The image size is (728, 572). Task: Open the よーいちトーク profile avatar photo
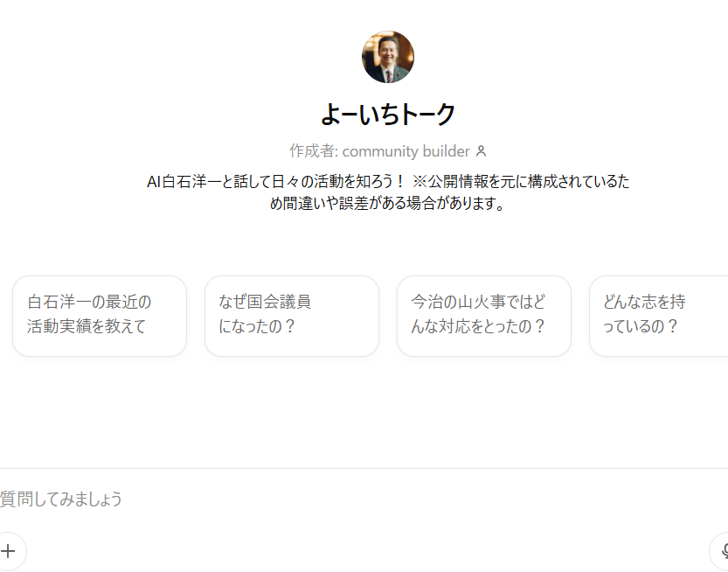(388, 57)
